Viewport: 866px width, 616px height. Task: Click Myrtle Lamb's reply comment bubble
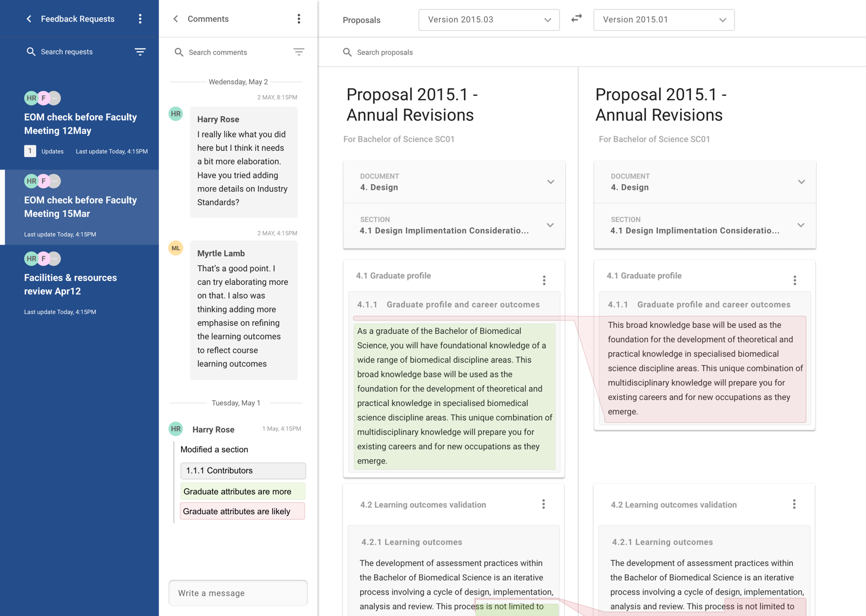tap(244, 310)
